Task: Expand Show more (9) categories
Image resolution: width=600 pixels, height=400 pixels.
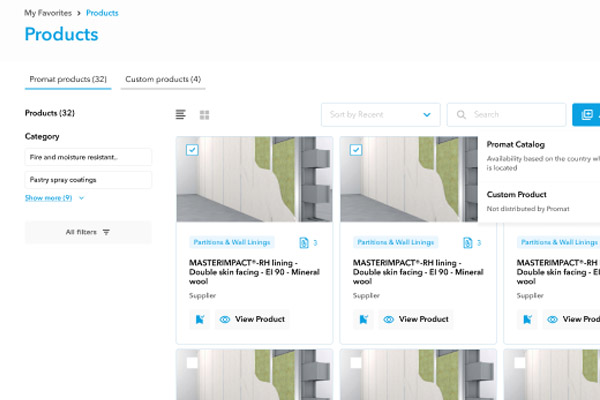Action: [54, 198]
